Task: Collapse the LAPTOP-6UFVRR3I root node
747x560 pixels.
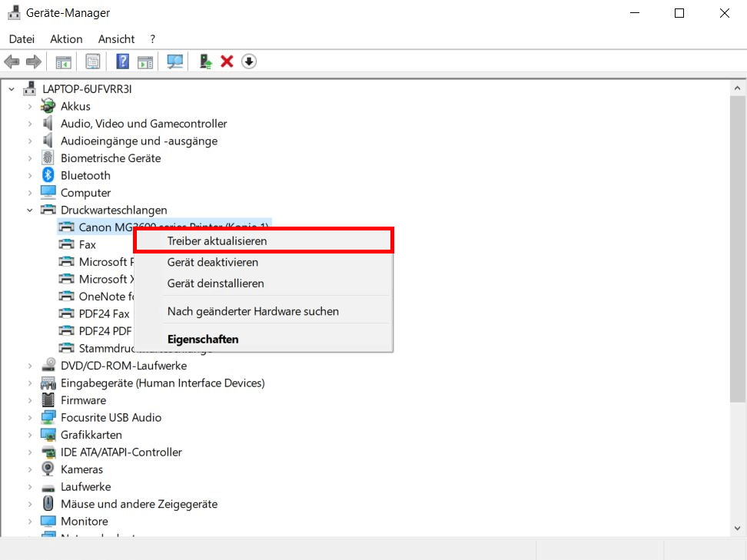Action: click(x=12, y=89)
